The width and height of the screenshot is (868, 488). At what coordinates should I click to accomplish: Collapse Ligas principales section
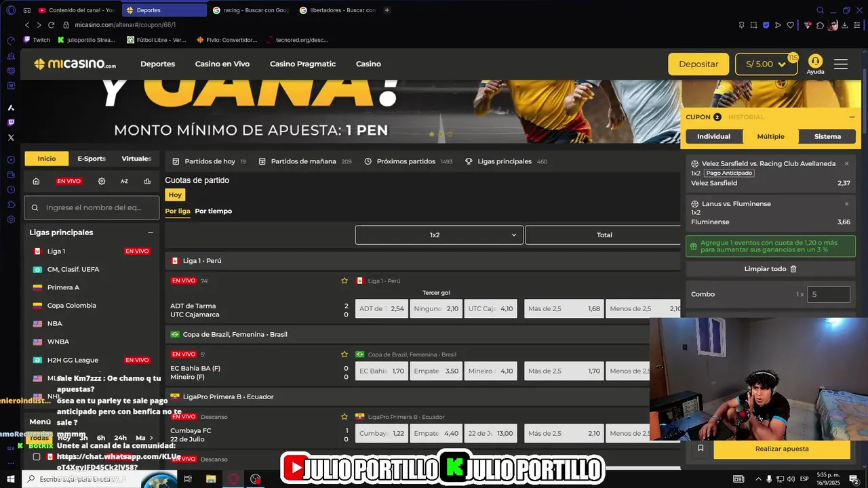click(x=151, y=232)
